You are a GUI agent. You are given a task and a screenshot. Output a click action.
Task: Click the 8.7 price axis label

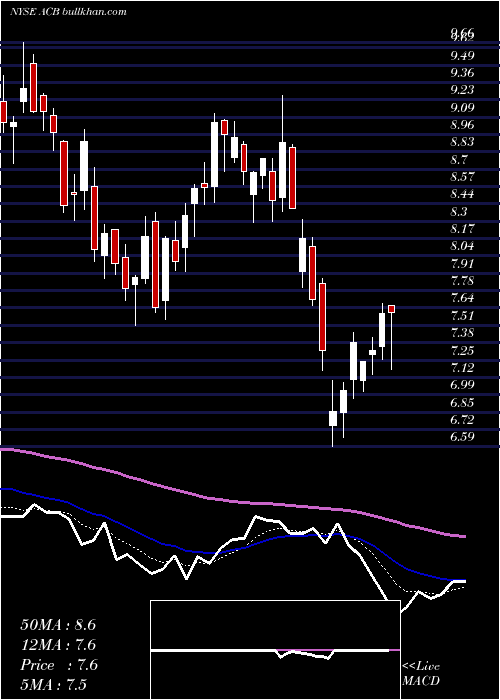click(x=459, y=160)
